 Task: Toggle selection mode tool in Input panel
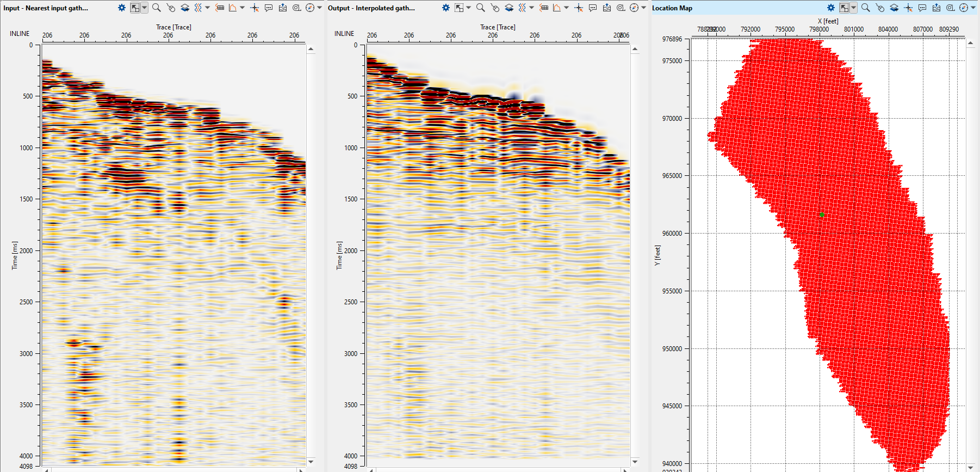click(x=135, y=8)
